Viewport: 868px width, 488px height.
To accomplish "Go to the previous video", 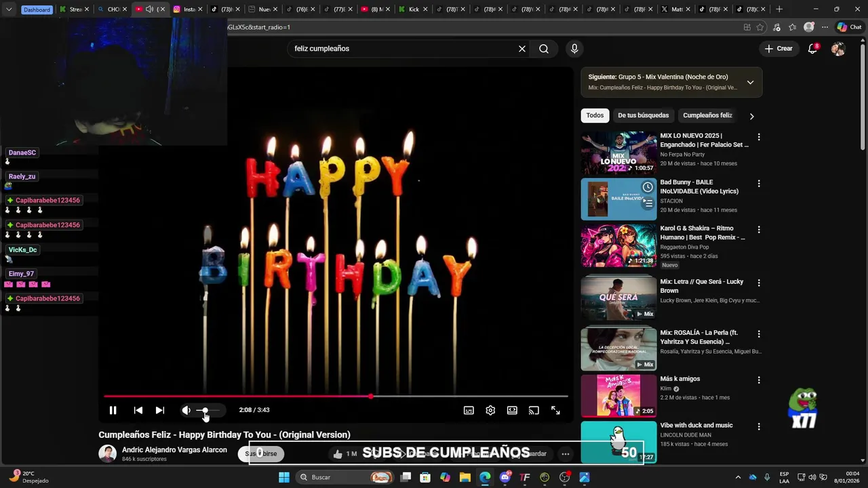I will 138,410.
